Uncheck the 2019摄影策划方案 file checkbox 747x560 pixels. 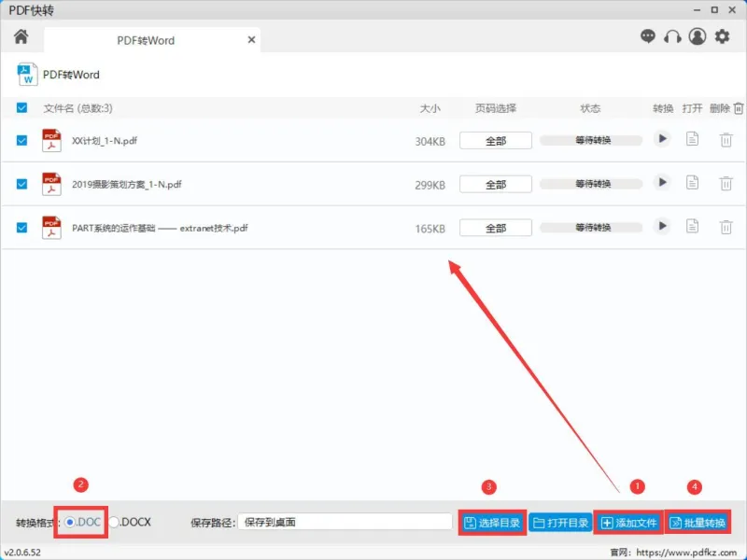[x=21, y=184]
